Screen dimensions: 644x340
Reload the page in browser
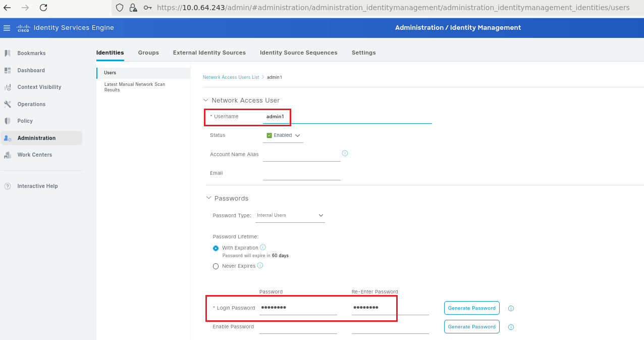click(x=43, y=8)
